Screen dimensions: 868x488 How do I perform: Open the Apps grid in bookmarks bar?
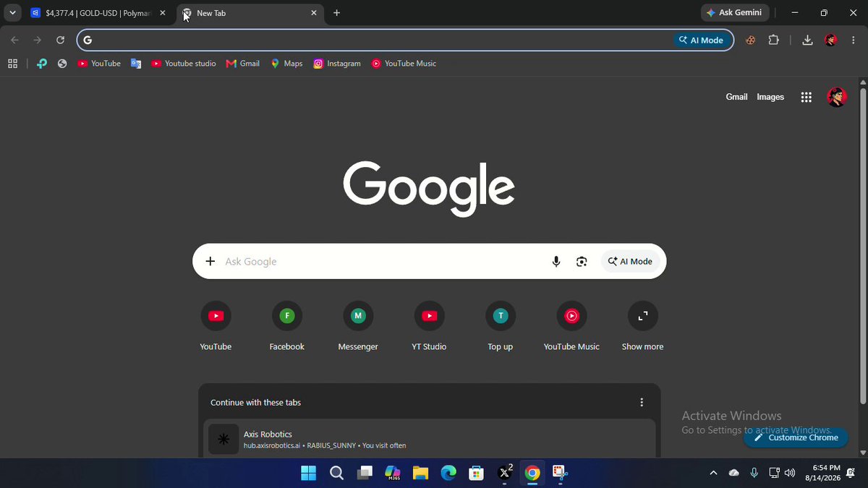(12, 64)
